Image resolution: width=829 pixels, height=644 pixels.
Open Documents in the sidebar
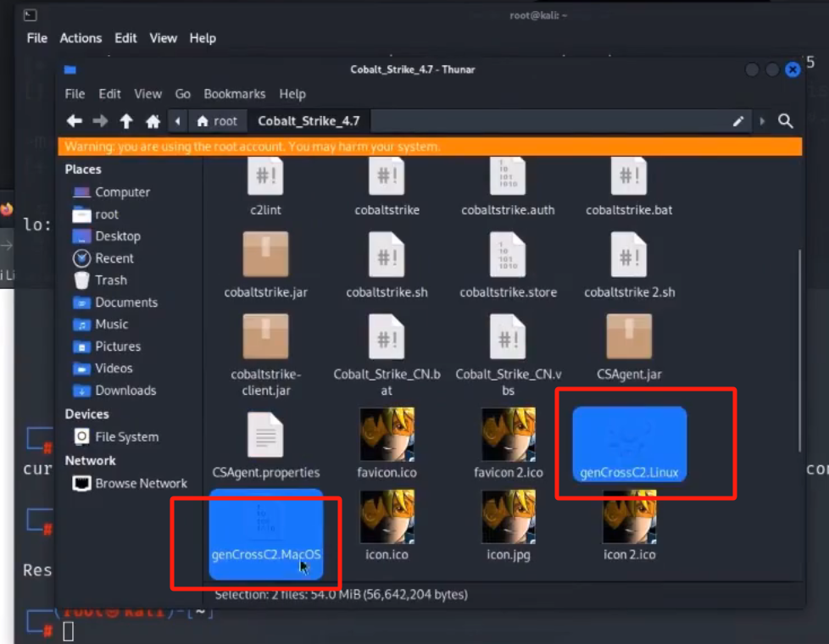(x=114, y=303)
